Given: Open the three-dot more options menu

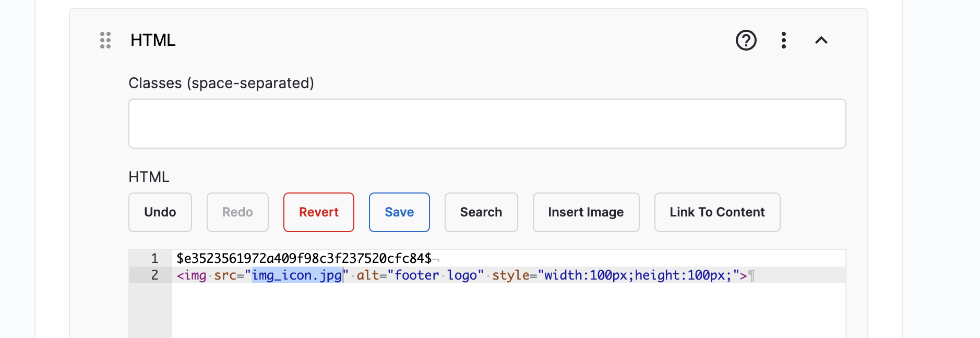Looking at the screenshot, I should click(x=783, y=40).
